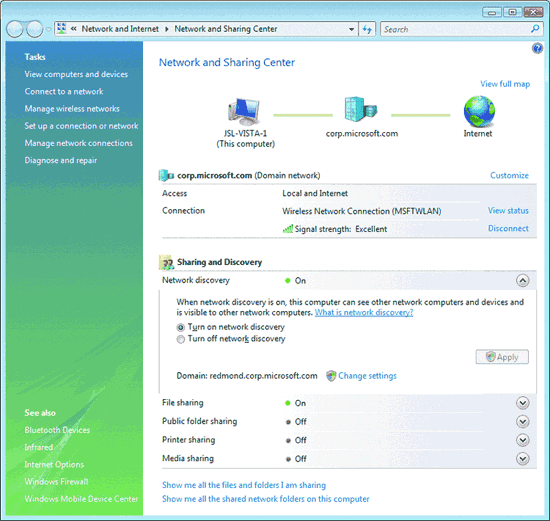
Task: Click the Disconnect link
Action: [x=508, y=228]
